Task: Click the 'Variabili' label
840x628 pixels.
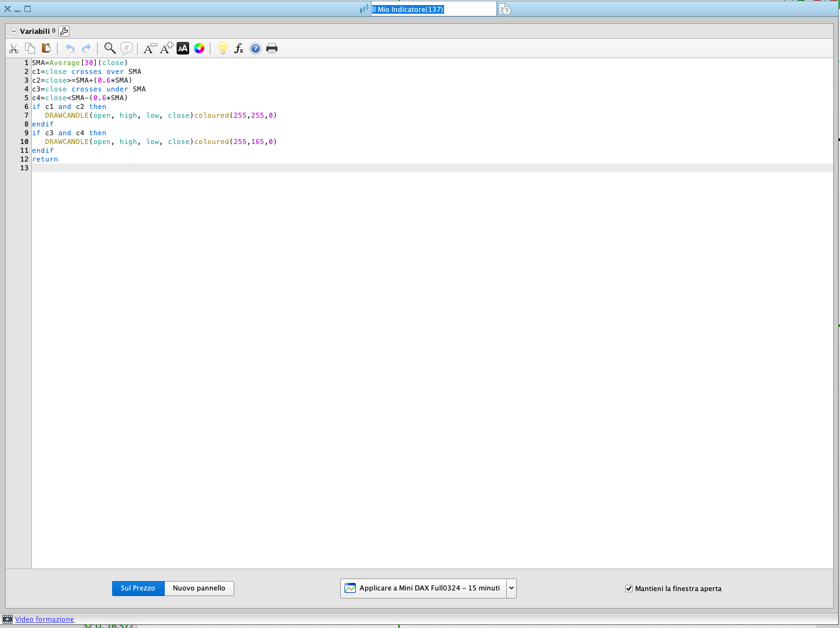Action: (x=34, y=31)
